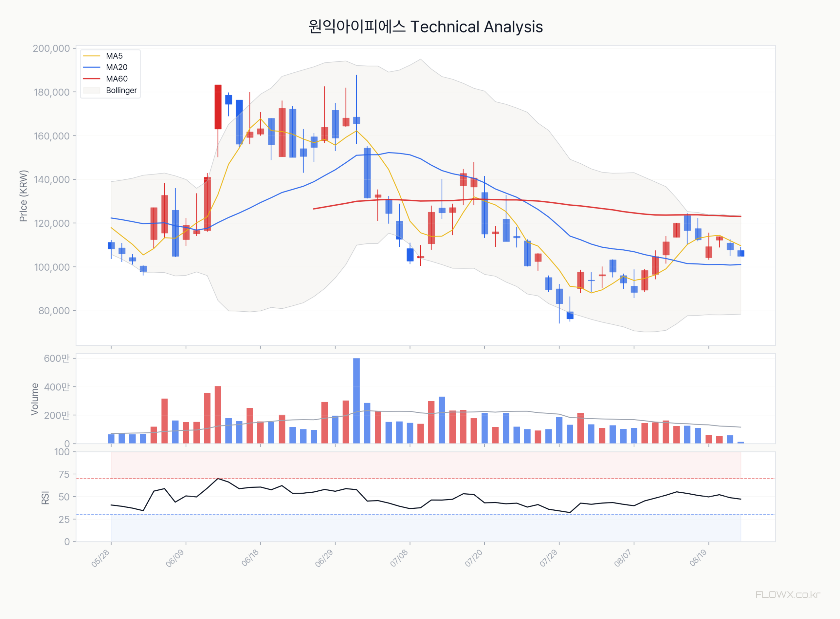Screen dimensions: 840x619
Task: Click the 'RSI' axis title
Action: (45, 498)
